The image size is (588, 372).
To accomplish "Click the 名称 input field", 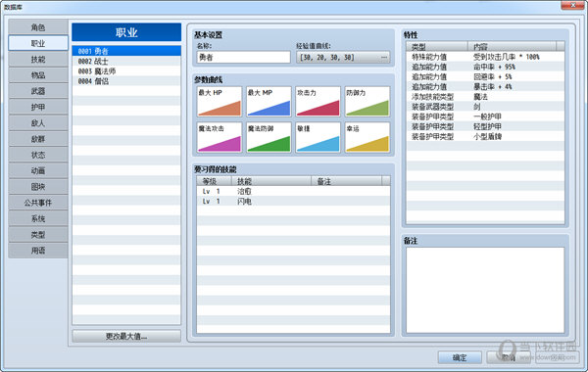I will [x=243, y=58].
